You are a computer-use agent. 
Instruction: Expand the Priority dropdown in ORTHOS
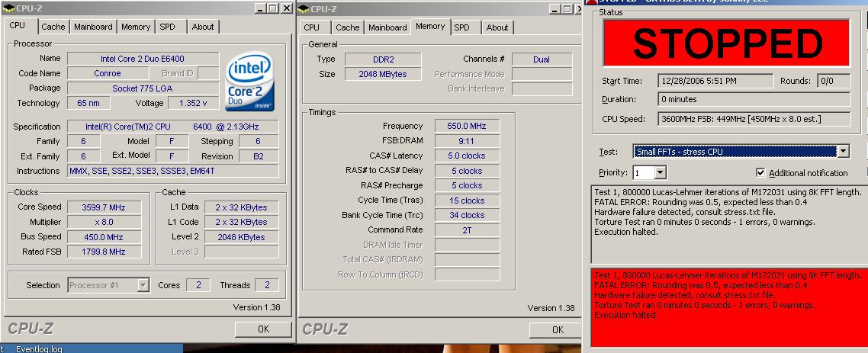click(x=660, y=173)
